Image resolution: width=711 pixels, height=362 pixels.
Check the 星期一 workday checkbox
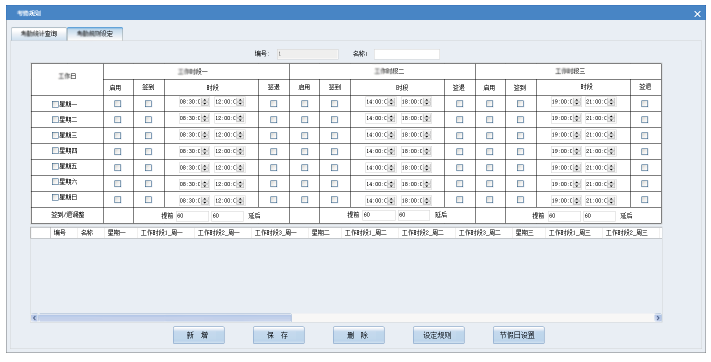coord(55,104)
